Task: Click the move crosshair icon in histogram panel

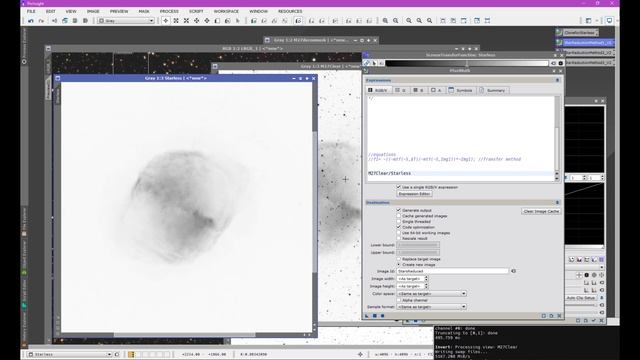Action: 579,275
